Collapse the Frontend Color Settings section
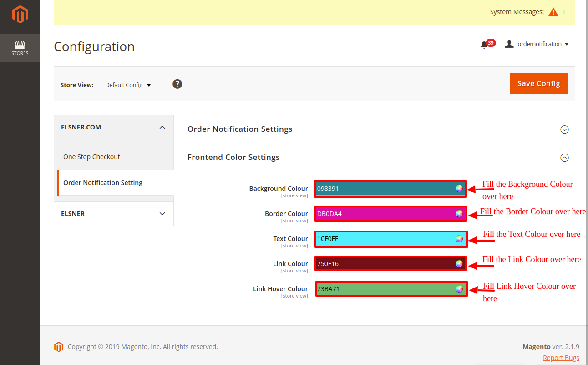This screenshot has width=588, height=365. (564, 158)
